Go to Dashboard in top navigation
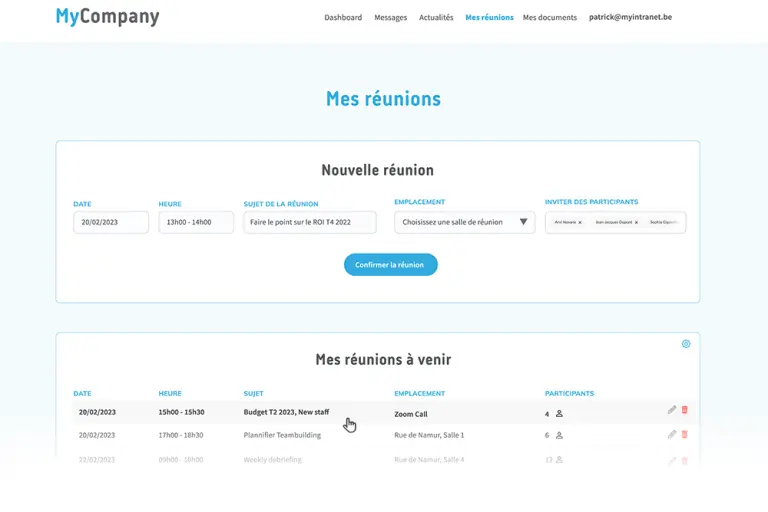The width and height of the screenshot is (768, 512). click(343, 17)
